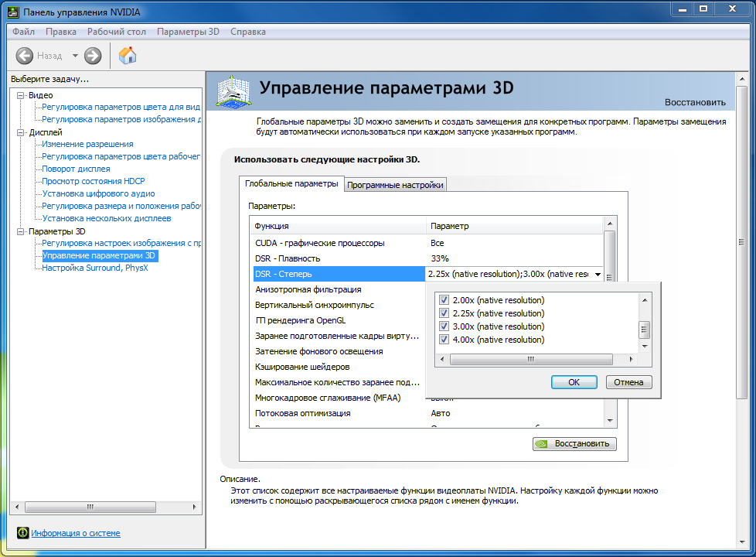Viewport: 756px width, 557px height.
Task: Select Регулировка настроек изображения с просмотром
Action: (x=121, y=243)
